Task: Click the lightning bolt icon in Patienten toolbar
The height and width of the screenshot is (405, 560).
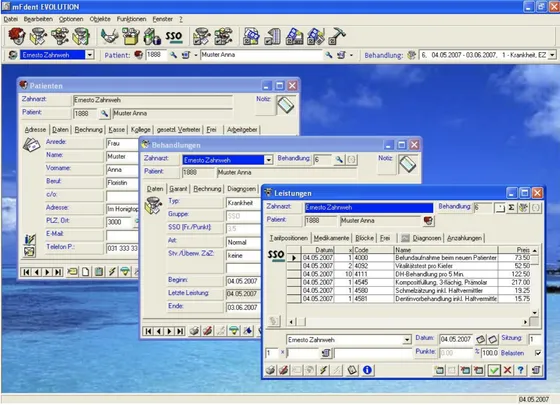Action: [112, 272]
